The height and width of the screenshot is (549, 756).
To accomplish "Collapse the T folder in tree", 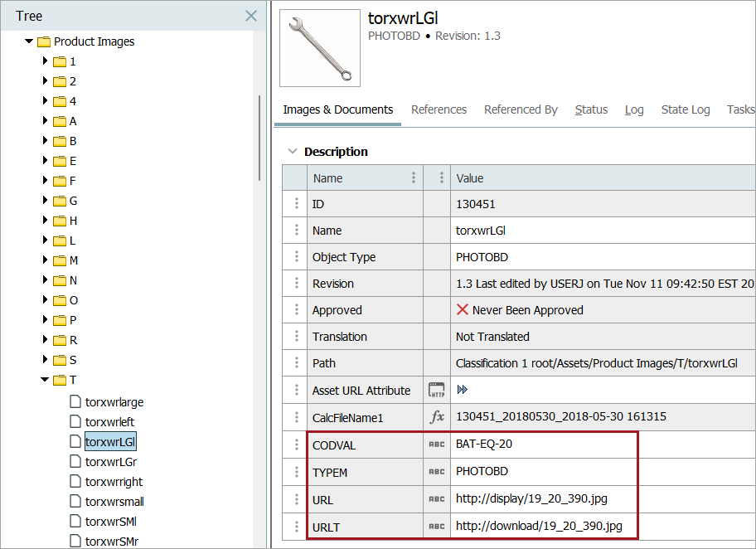I will [x=46, y=380].
